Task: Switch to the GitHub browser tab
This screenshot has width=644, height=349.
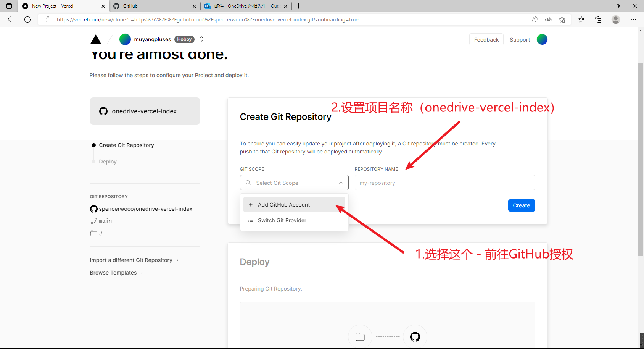Action: tap(153, 6)
